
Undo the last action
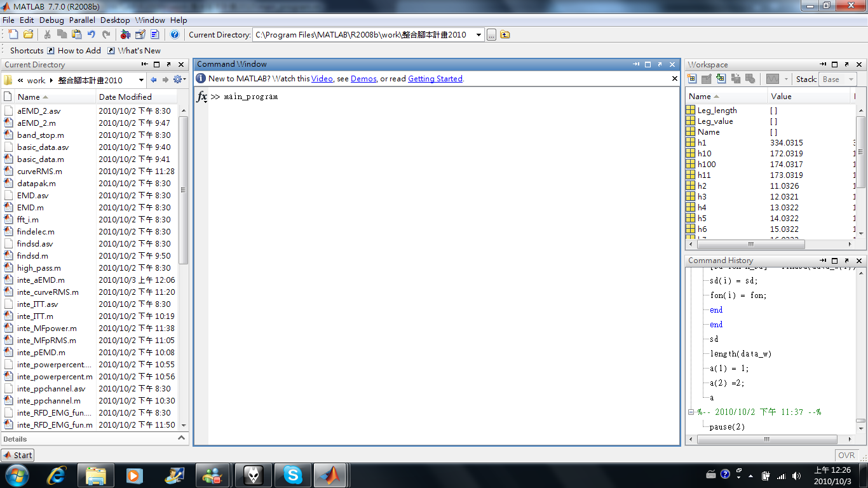tap(92, 34)
